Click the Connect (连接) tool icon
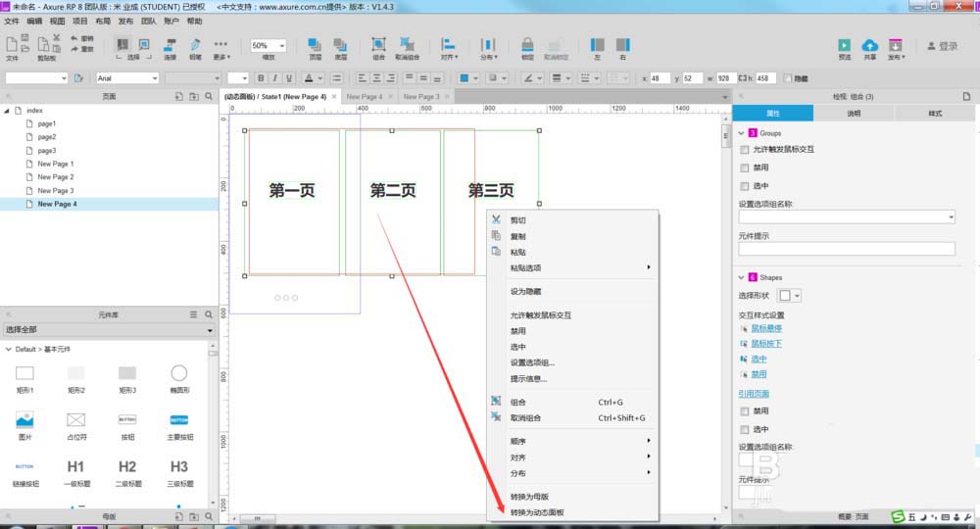Image resolution: width=980 pixels, height=529 pixels. 170,45
